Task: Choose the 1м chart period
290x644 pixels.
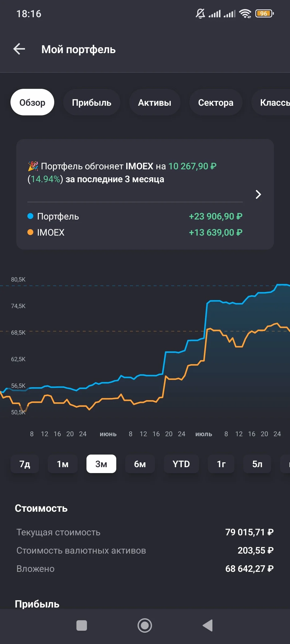Action: tap(63, 464)
